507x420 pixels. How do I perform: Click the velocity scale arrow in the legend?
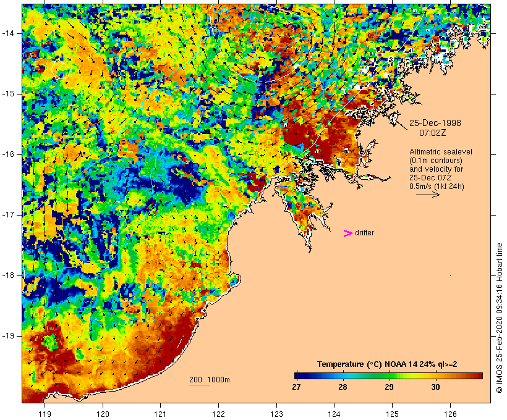pos(428,195)
